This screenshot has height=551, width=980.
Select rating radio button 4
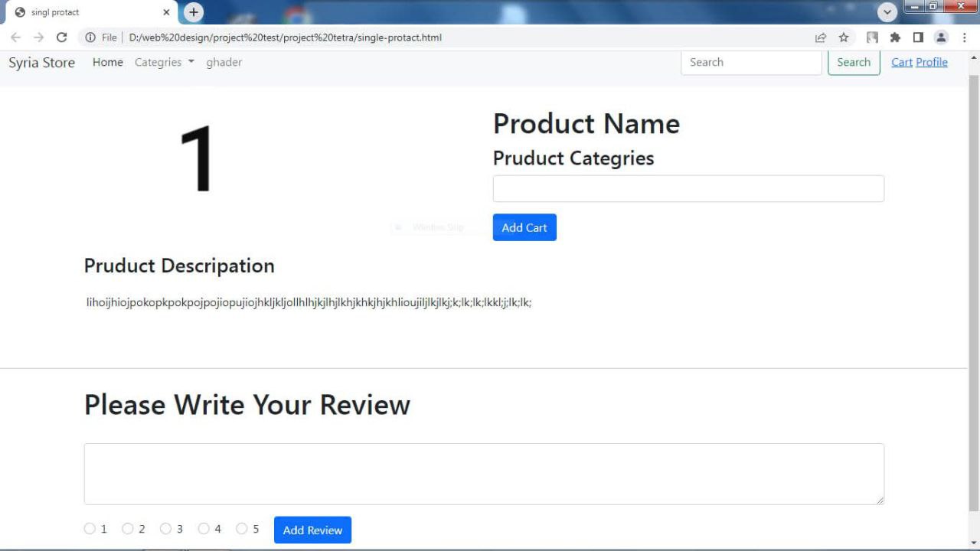[x=204, y=529]
